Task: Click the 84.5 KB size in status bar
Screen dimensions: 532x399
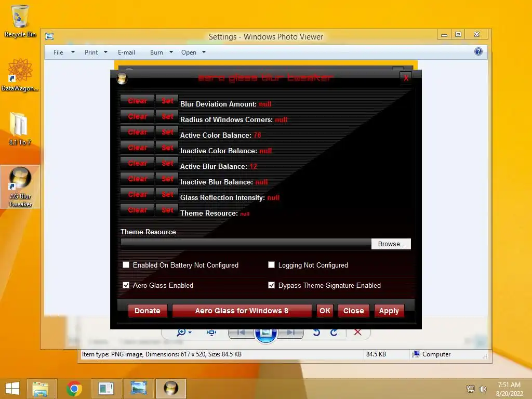Action: [x=376, y=354]
